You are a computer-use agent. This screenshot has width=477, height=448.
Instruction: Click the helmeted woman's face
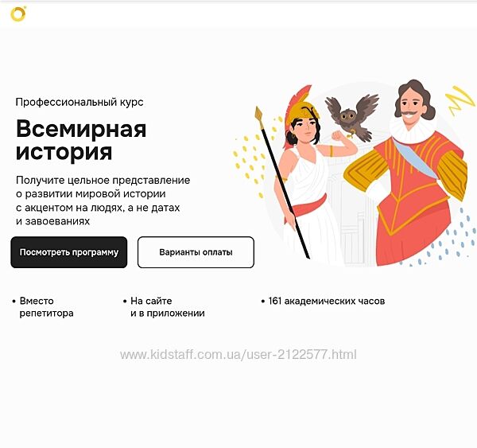pyautogui.click(x=304, y=130)
